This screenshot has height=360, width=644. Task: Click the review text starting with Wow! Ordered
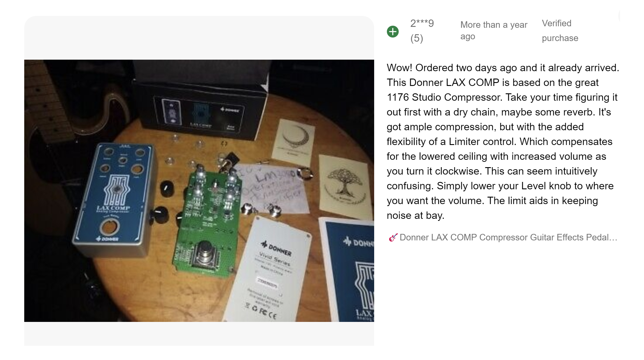click(x=503, y=141)
